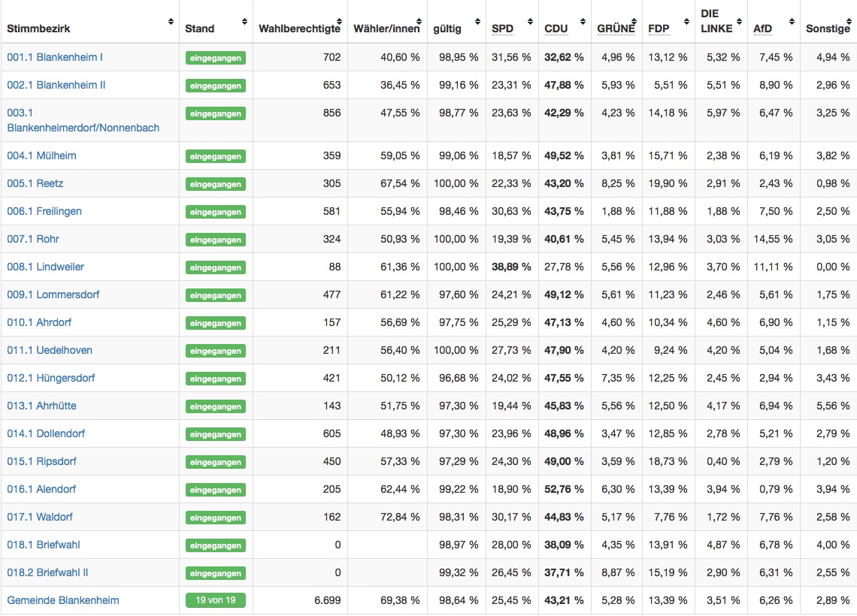Viewport: 857px width, 616px height.
Task: Click sort arrows icon above SPD header
Action: click(x=531, y=22)
